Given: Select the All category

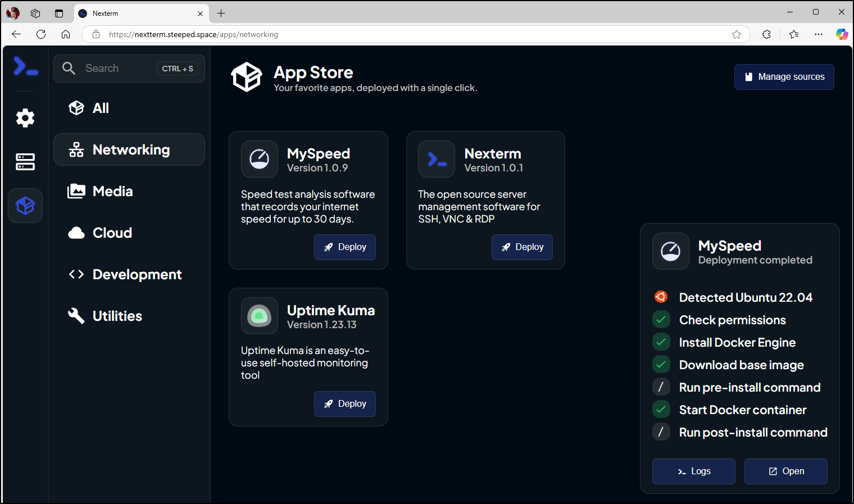Looking at the screenshot, I should [x=129, y=108].
